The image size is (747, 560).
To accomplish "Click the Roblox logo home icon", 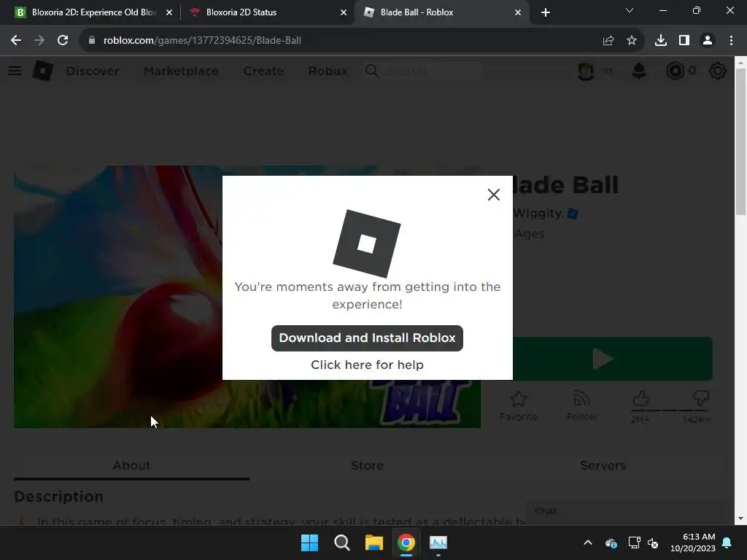I will click(x=43, y=71).
